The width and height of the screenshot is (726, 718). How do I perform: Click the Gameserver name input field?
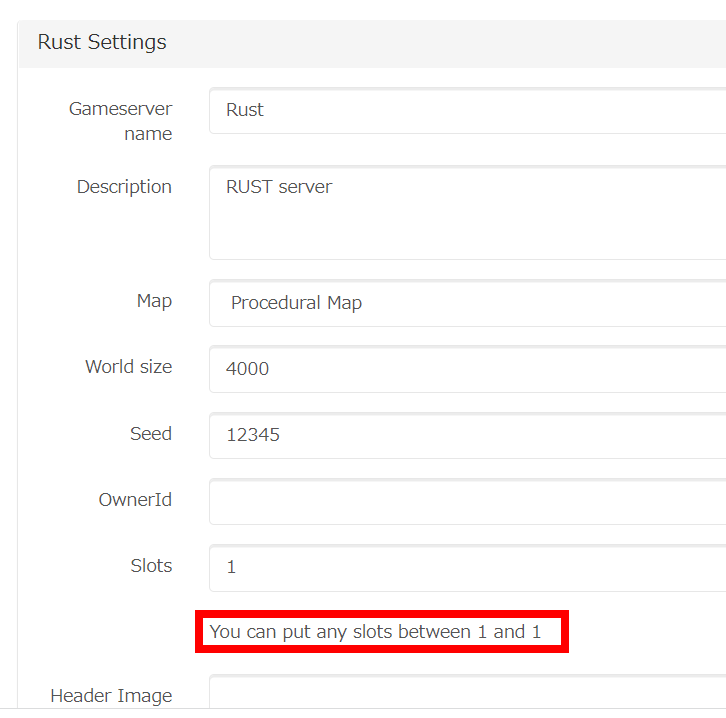[x=468, y=110]
